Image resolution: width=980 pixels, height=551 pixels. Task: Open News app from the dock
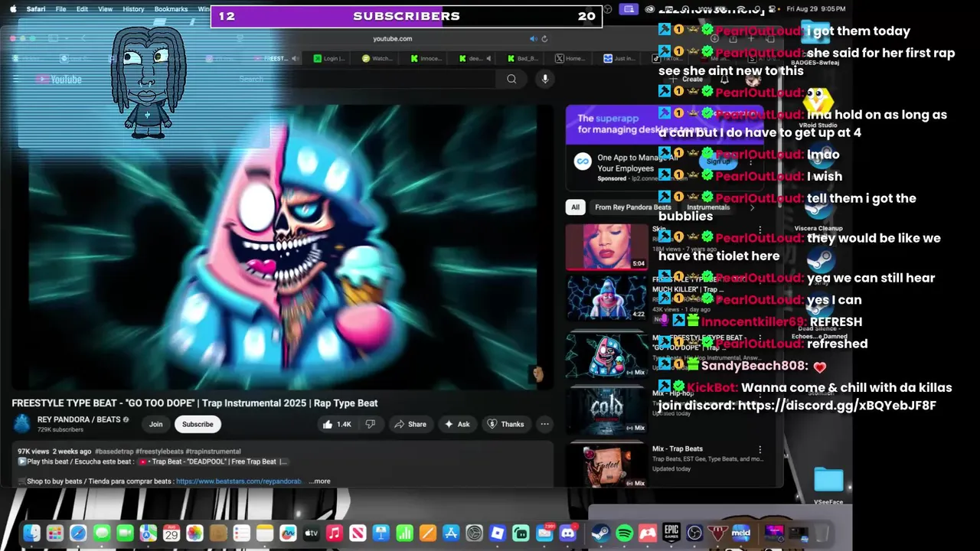point(358,533)
